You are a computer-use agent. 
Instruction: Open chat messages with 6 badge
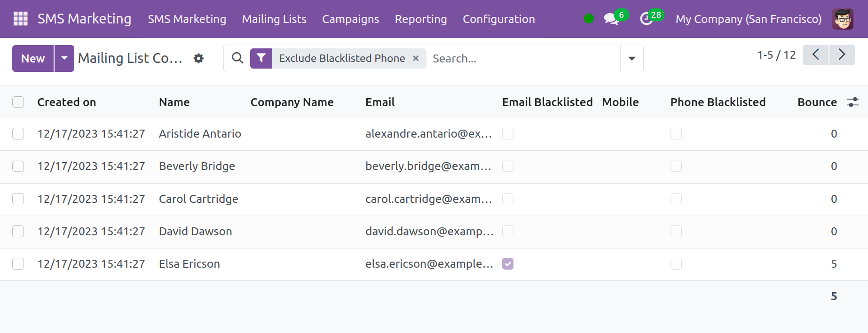pyautogui.click(x=611, y=19)
